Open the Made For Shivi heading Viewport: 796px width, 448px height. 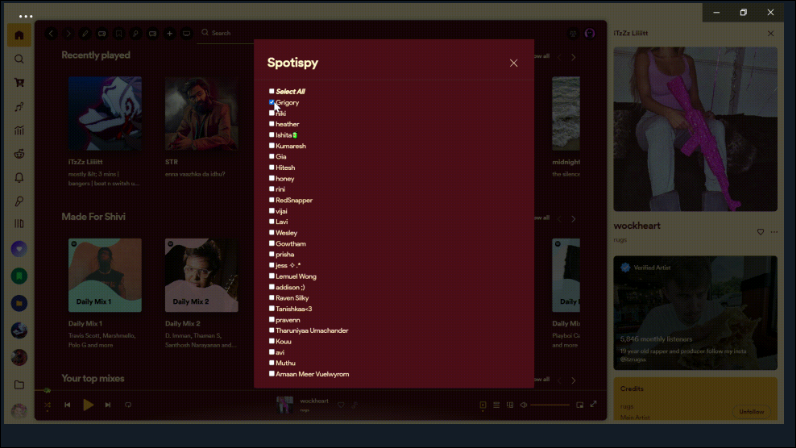(93, 217)
